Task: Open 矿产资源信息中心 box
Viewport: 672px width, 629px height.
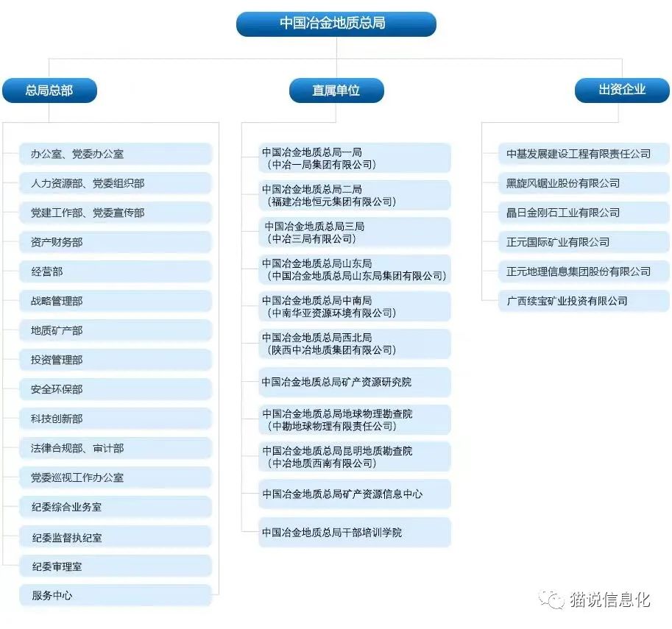Action: coord(355,494)
